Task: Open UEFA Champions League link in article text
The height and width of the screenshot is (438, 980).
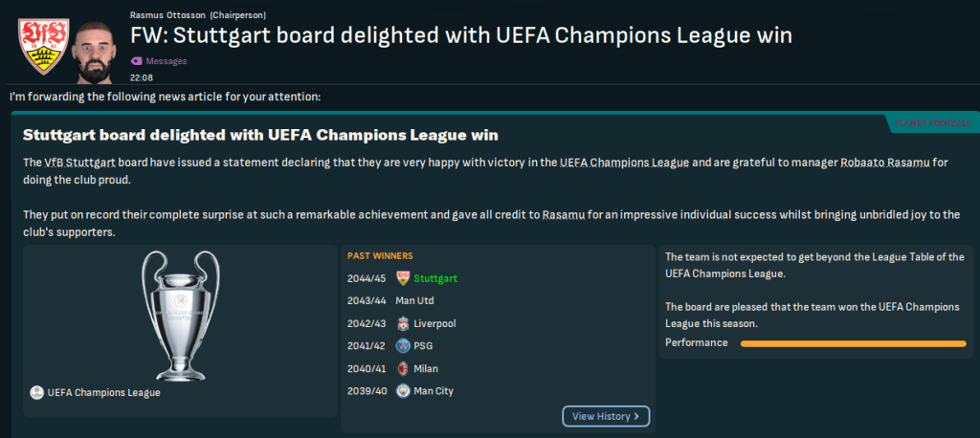Action: (624, 163)
